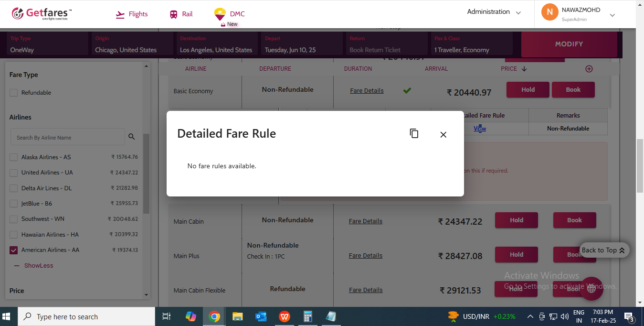Screen dimensions: 644x326
Task: Click the globe floating button
Action: coord(591,288)
